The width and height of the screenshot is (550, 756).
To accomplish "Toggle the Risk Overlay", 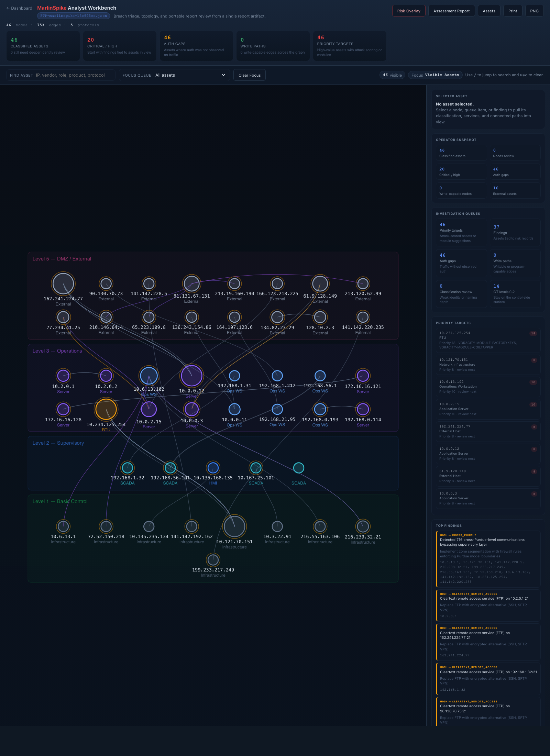I will click(x=408, y=11).
